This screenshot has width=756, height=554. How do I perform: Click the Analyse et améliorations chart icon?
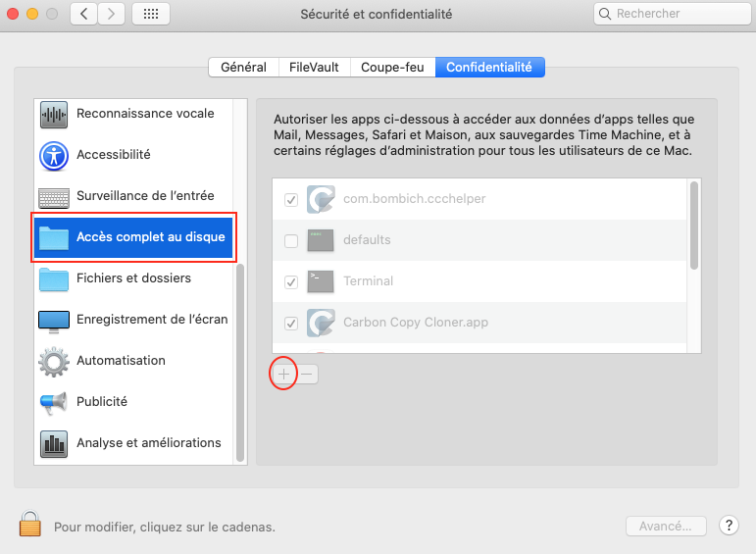(54, 444)
